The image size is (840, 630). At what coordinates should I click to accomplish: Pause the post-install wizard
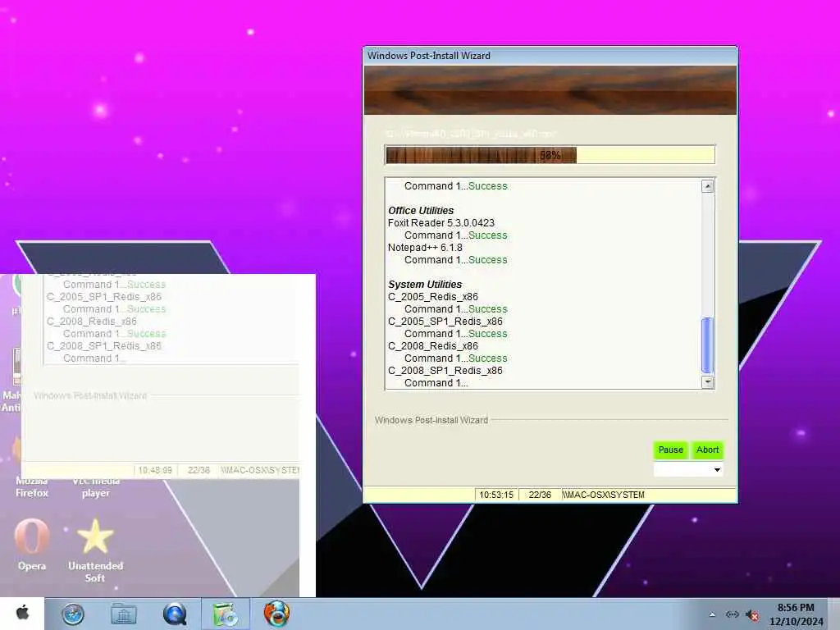pyautogui.click(x=671, y=450)
